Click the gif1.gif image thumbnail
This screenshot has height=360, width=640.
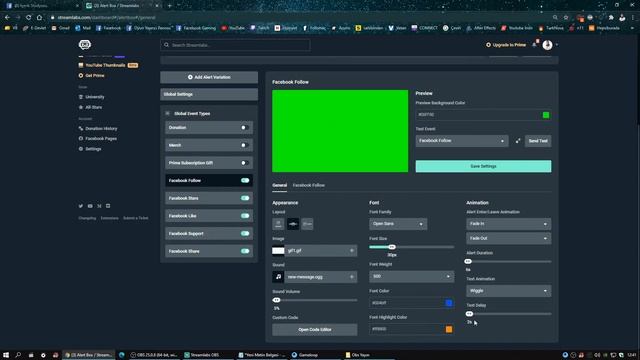[278, 251]
